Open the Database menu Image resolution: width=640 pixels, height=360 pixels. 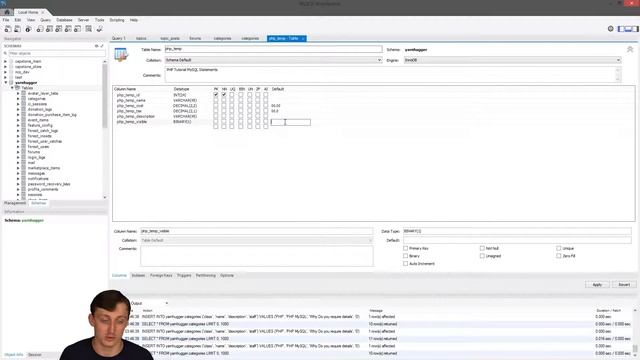click(64, 20)
